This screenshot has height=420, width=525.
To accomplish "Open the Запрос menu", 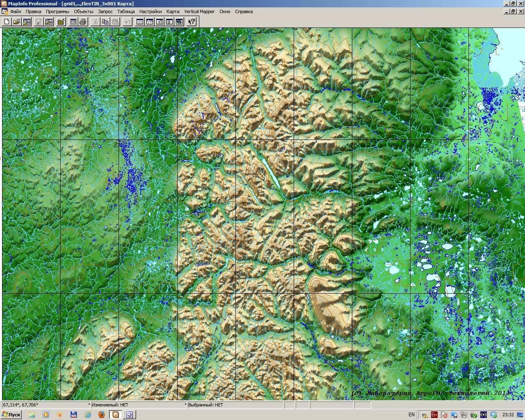I will click(x=105, y=11).
